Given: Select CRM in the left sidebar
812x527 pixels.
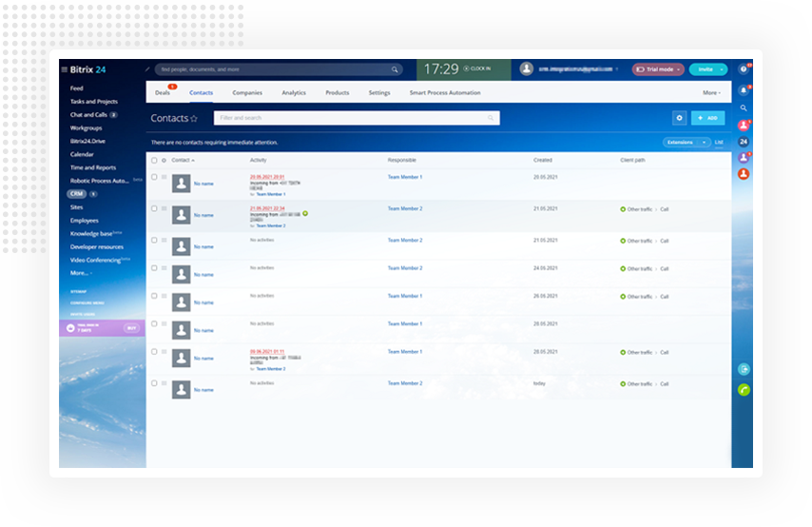Looking at the screenshot, I should point(77,194).
